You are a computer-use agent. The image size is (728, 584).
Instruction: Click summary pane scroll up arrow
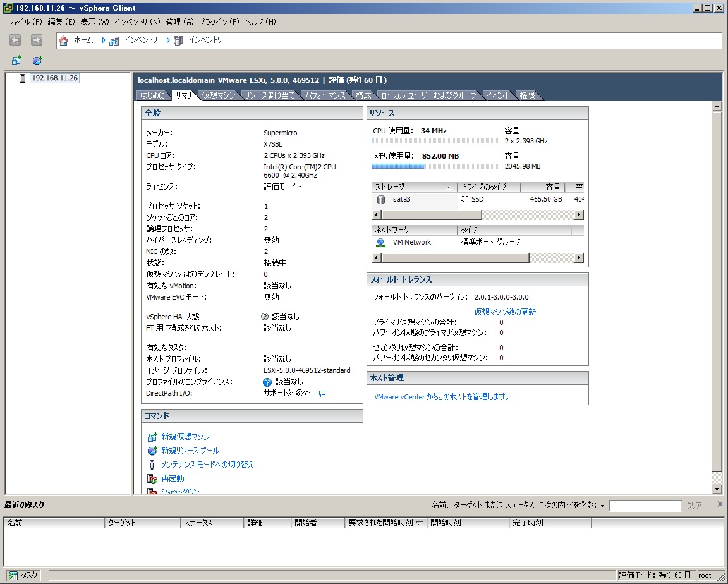717,106
